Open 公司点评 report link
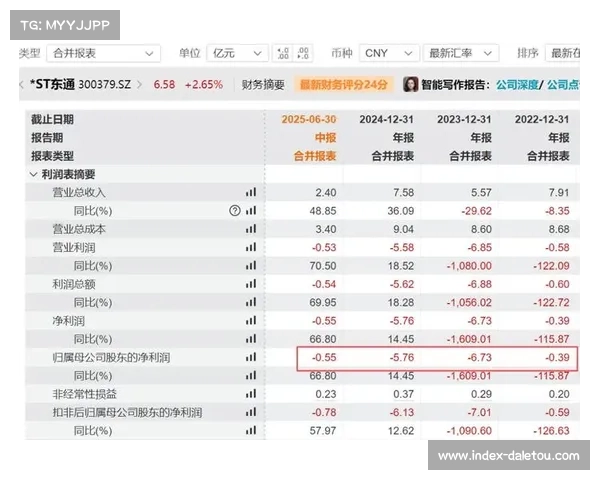This screenshot has height=480, width=600. (x=563, y=85)
